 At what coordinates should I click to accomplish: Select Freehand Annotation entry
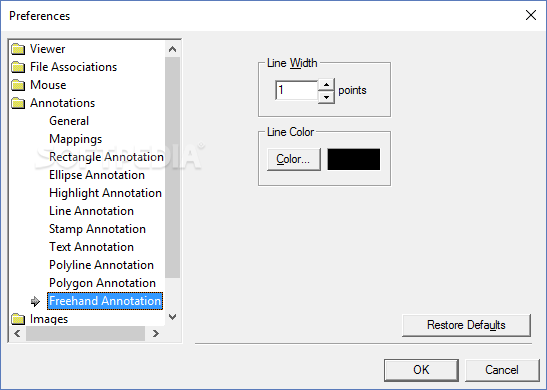coord(105,301)
